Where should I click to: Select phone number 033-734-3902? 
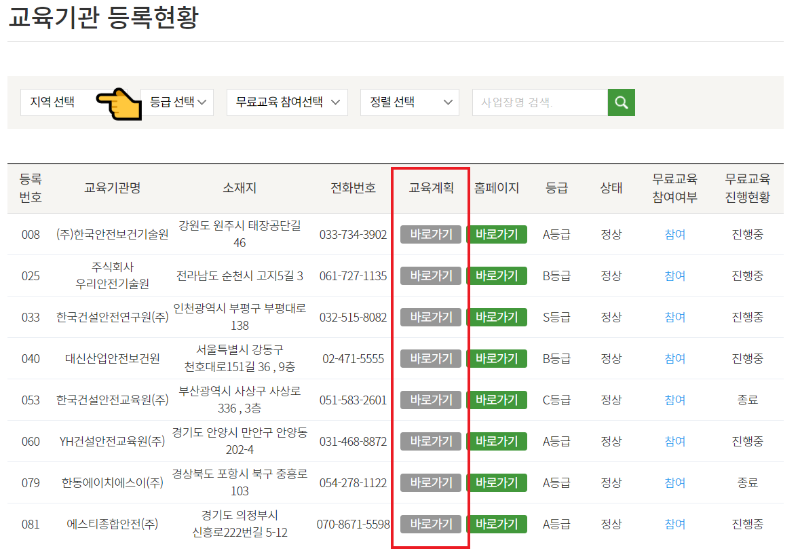pyautogui.click(x=353, y=235)
